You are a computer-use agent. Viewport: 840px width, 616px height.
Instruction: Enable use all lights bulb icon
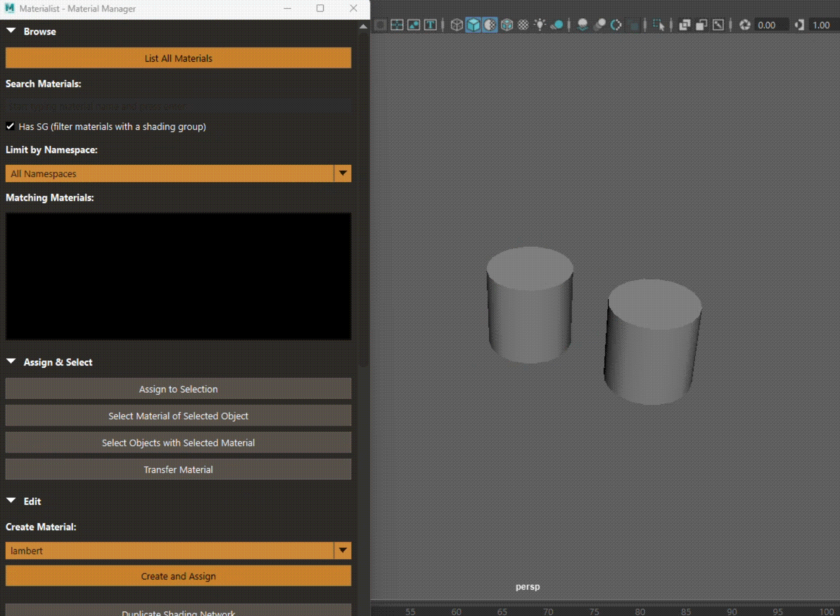(540, 25)
